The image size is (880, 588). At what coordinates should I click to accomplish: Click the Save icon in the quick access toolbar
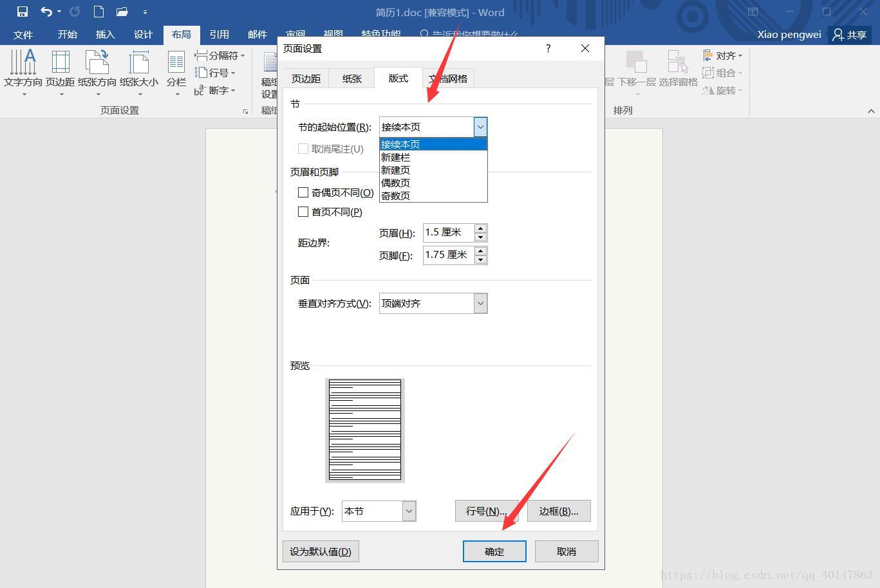tap(23, 12)
